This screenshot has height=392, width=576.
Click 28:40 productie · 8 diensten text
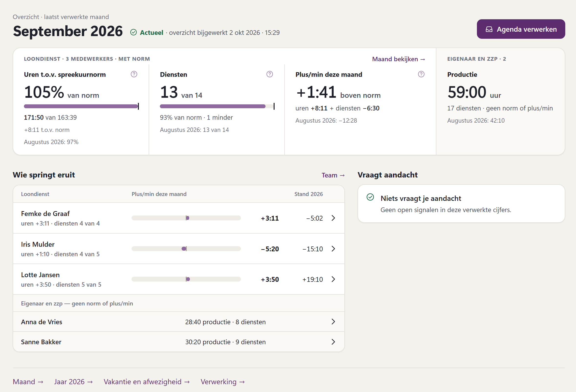point(226,322)
